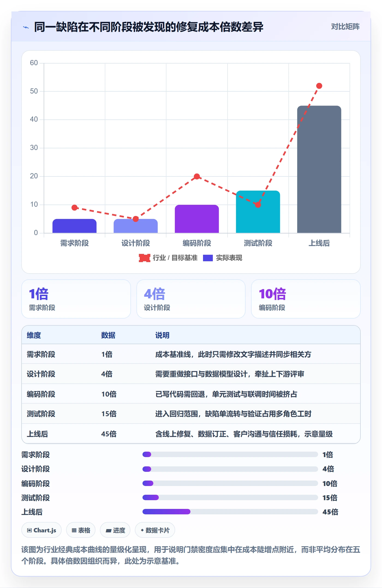The width and height of the screenshot is (382, 588).
Task: Select the purple 编码阶段 bar in the chart
Action: (197, 219)
